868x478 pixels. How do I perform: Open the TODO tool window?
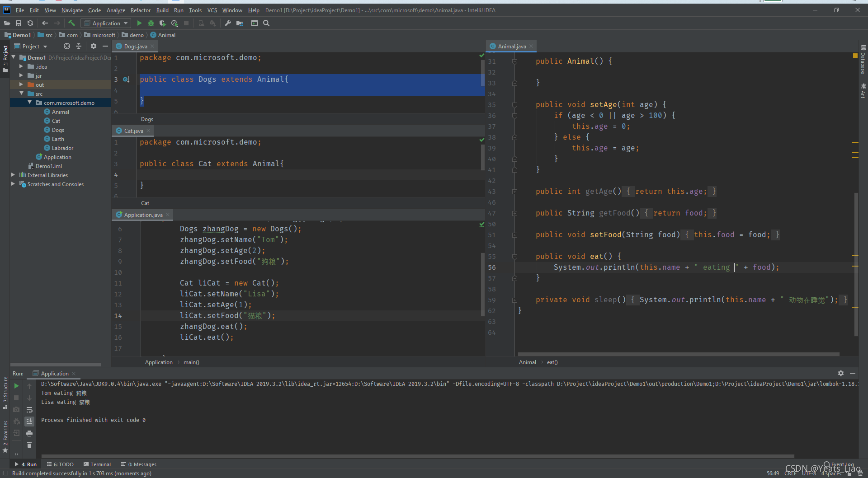pyautogui.click(x=61, y=464)
